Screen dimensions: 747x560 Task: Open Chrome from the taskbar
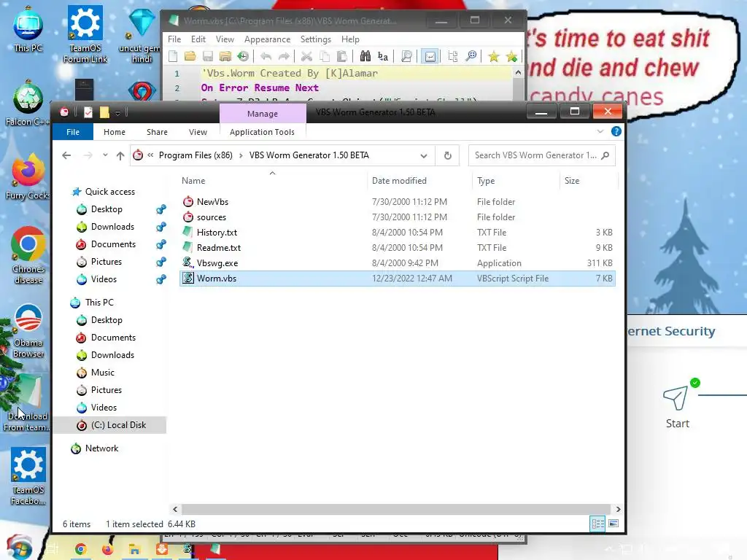tap(80, 549)
